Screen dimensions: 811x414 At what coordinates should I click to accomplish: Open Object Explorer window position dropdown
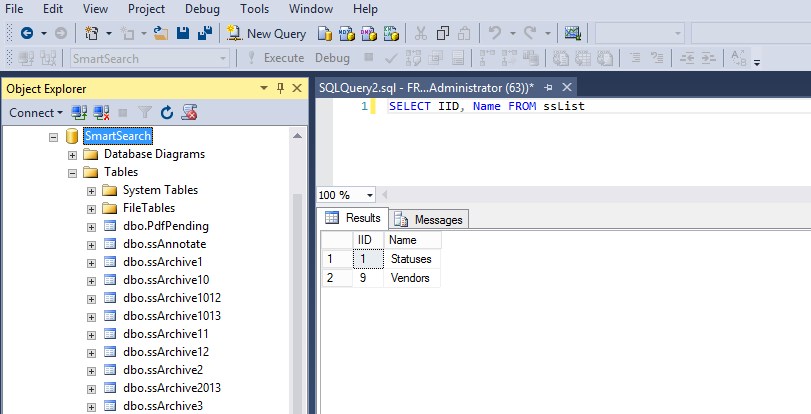tap(264, 88)
